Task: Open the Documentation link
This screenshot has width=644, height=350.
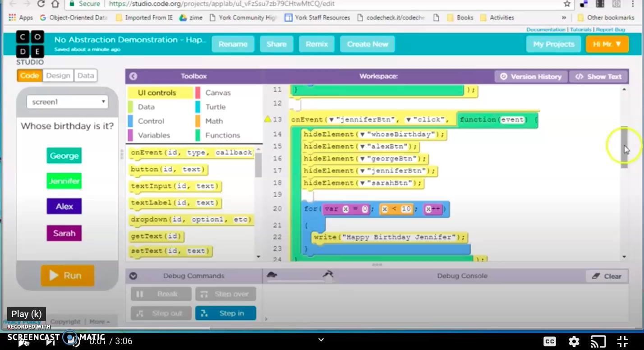Action: tap(546, 30)
